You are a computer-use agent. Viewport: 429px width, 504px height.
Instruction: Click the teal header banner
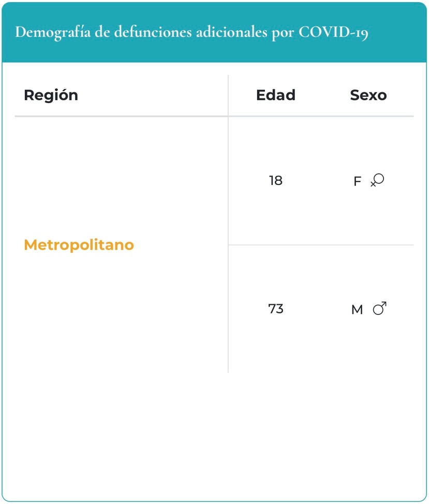click(214, 32)
